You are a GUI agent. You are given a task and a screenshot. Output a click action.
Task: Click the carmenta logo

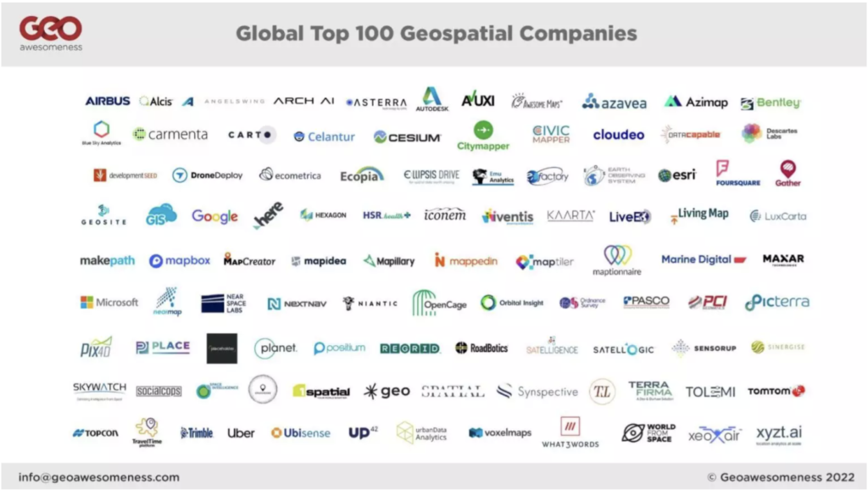[x=170, y=134]
